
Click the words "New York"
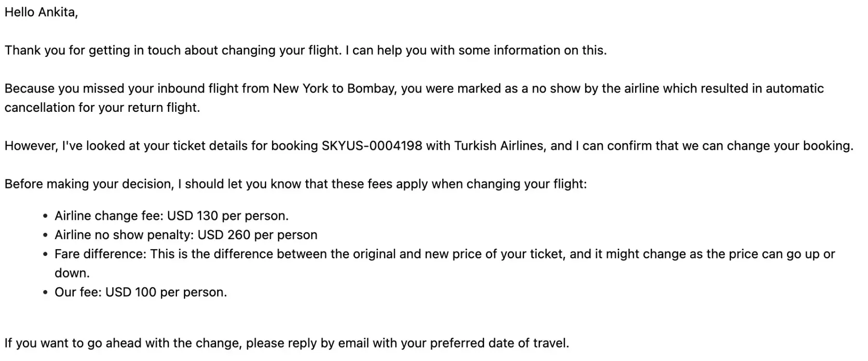click(x=300, y=89)
